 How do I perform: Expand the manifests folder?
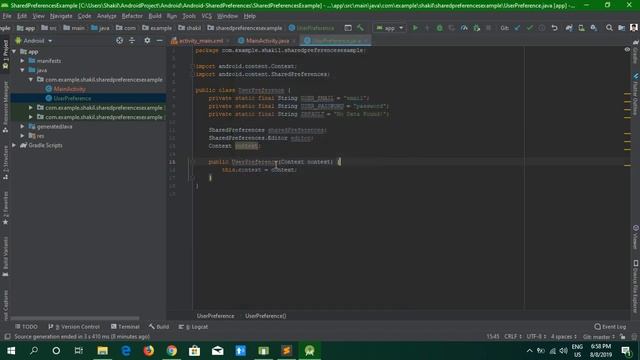point(22,61)
